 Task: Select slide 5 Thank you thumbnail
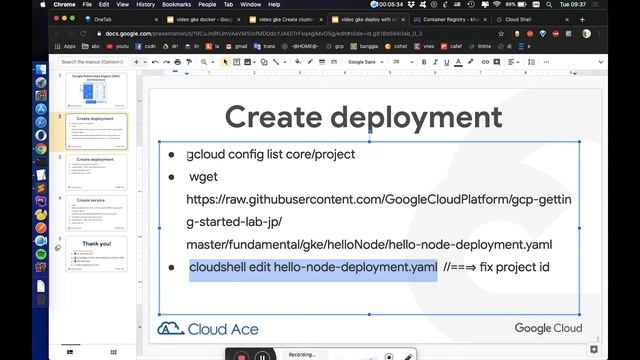(96, 254)
